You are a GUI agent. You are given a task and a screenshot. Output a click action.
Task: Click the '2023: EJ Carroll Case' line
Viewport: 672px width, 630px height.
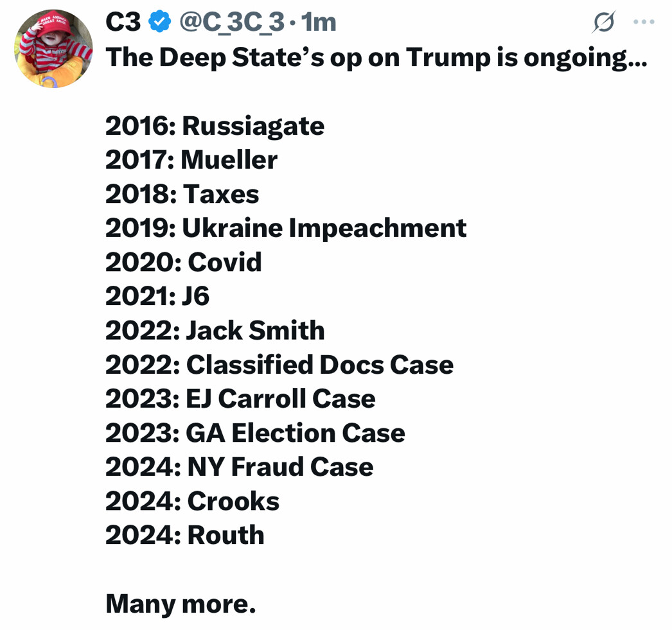(x=240, y=399)
